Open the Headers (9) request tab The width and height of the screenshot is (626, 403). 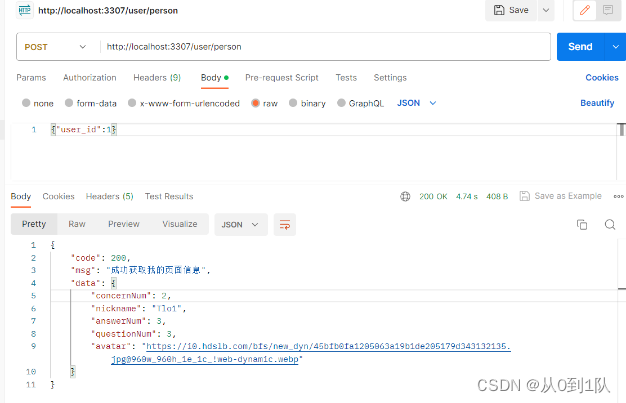pyautogui.click(x=157, y=77)
